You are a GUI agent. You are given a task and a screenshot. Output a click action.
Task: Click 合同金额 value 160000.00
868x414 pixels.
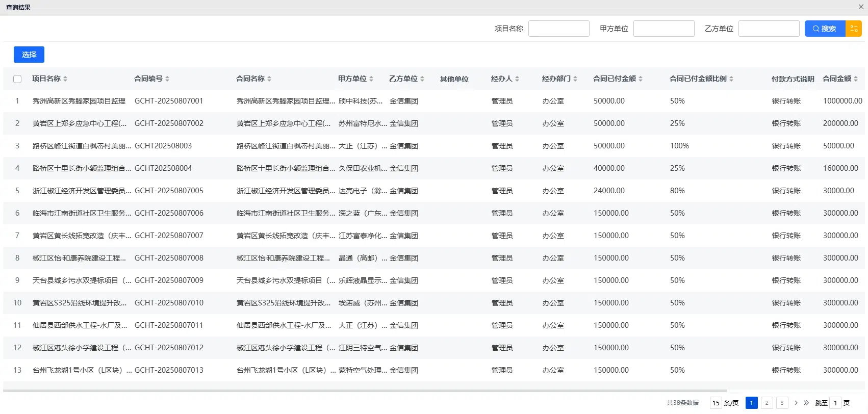[x=840, y=168]
